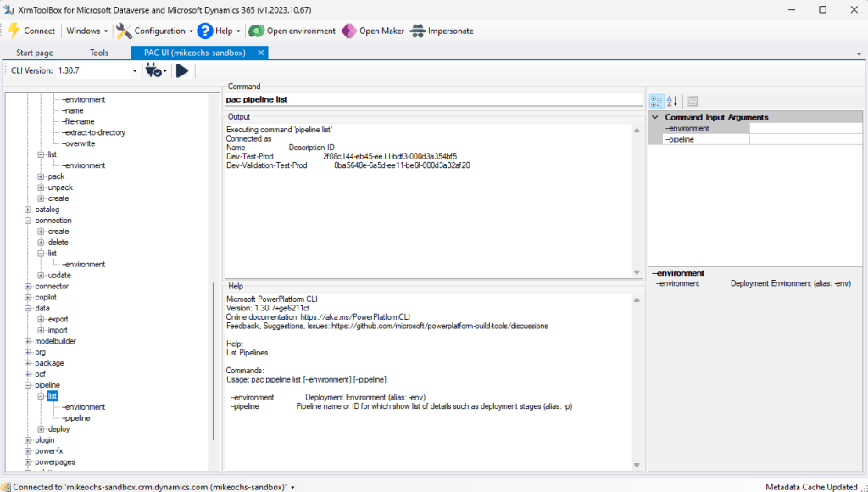Click the Impersonate icon
The height and width of the screenshot is (492, 868).
click(x=417, y=31)
